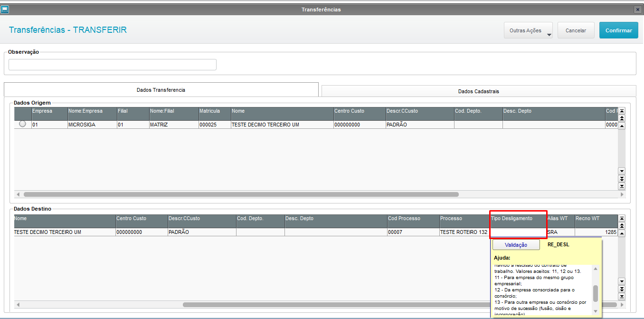Click the application icon in title bar
The image size is (644, 319).
[5, 9]
